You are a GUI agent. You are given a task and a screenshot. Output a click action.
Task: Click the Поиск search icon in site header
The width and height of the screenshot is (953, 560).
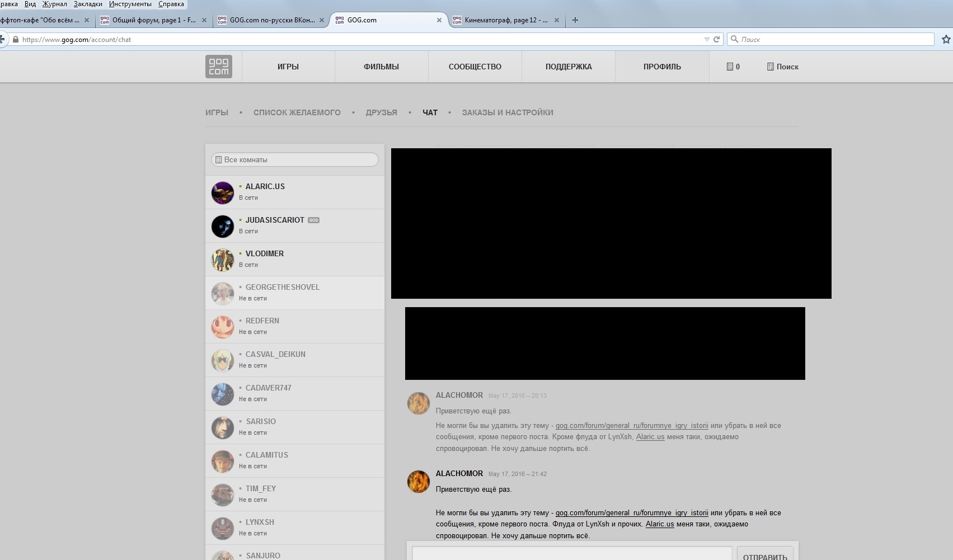point(782,67)
